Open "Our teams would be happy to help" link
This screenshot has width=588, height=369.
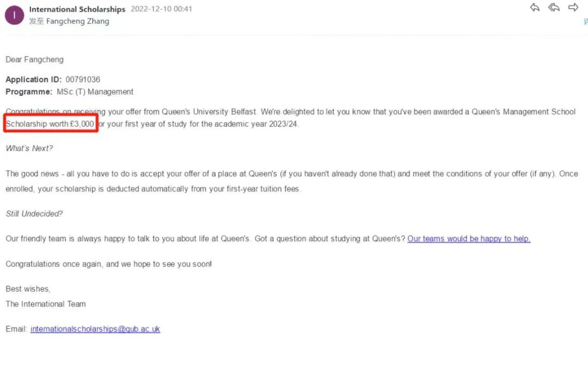coord(469,238)
